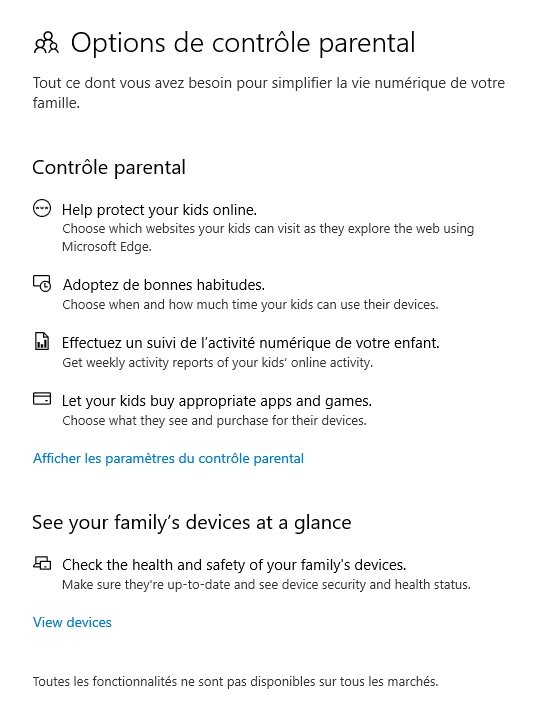Click Check the health and safety heading

234,565
